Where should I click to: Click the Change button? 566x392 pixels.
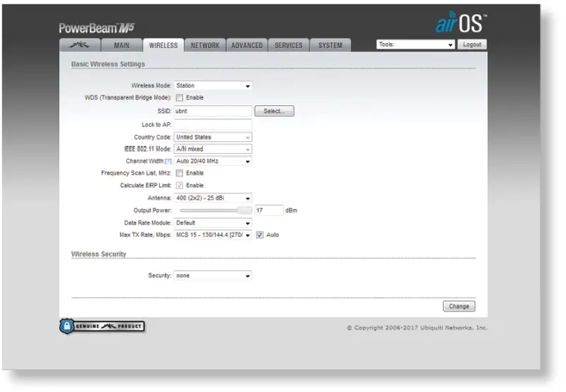coord(459,307)
